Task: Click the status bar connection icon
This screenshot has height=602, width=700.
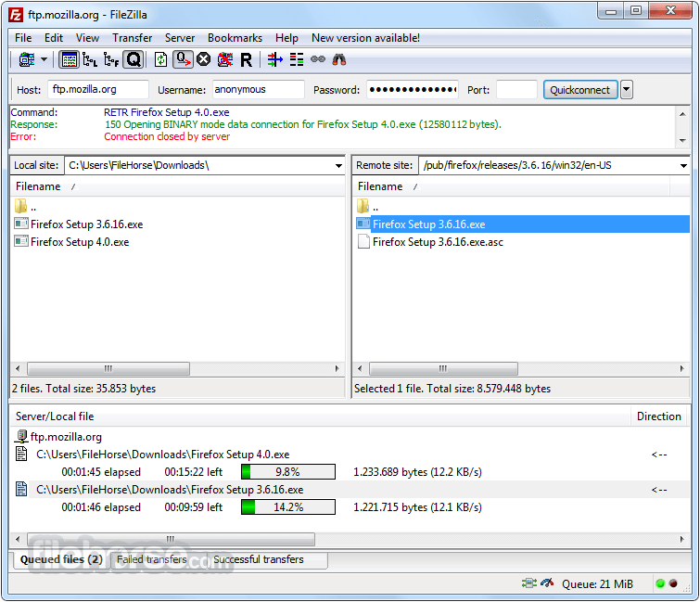Action: [x=529, y=583]
